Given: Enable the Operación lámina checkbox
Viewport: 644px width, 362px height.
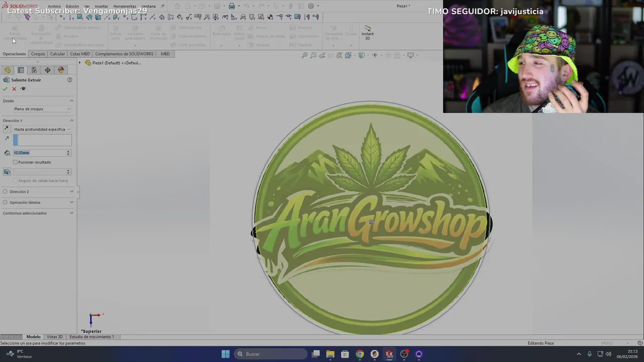Looking at the screenshot, I should (x=5, y=202).
